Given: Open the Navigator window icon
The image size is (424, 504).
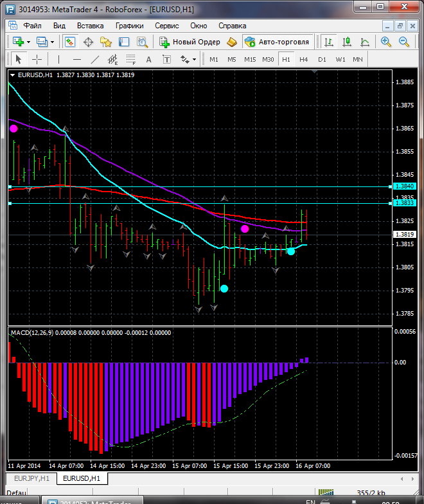Looking at the screenshot, I should (106, 42).
